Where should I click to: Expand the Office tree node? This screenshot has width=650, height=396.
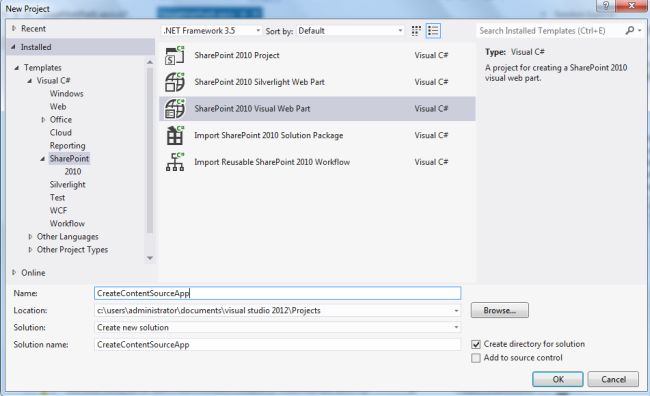[x=43, y=120]
